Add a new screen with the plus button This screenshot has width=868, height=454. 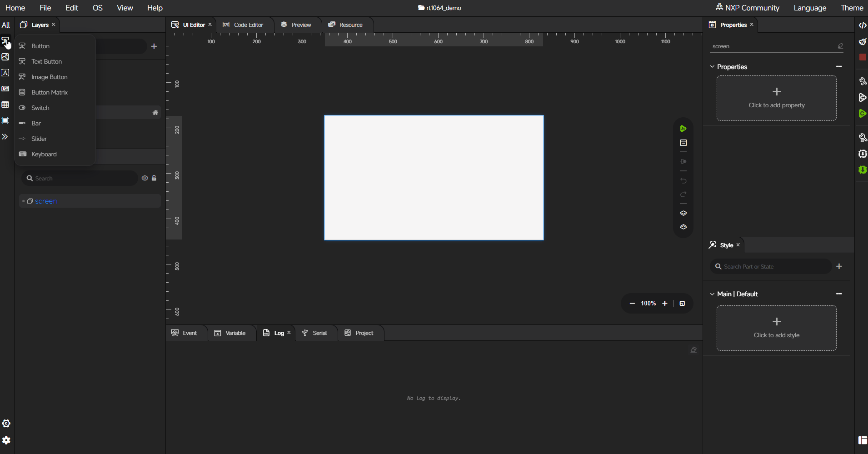click(154, 46)
